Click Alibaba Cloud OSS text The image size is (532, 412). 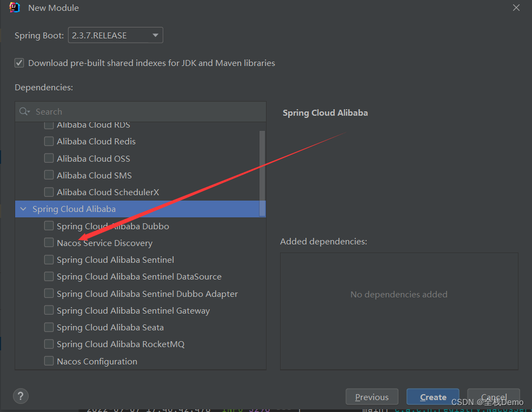point(94,158)
